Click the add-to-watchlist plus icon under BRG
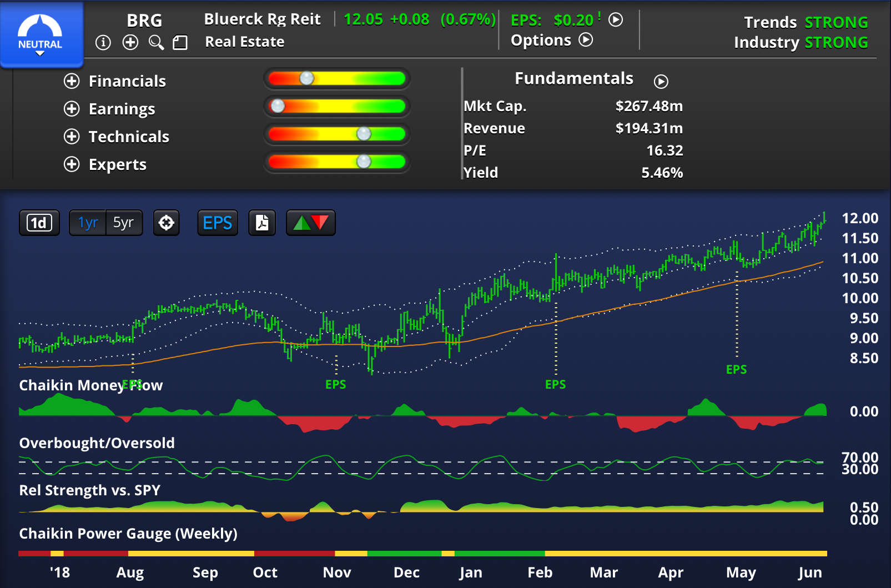891x588 pixels. click(130, 42)
